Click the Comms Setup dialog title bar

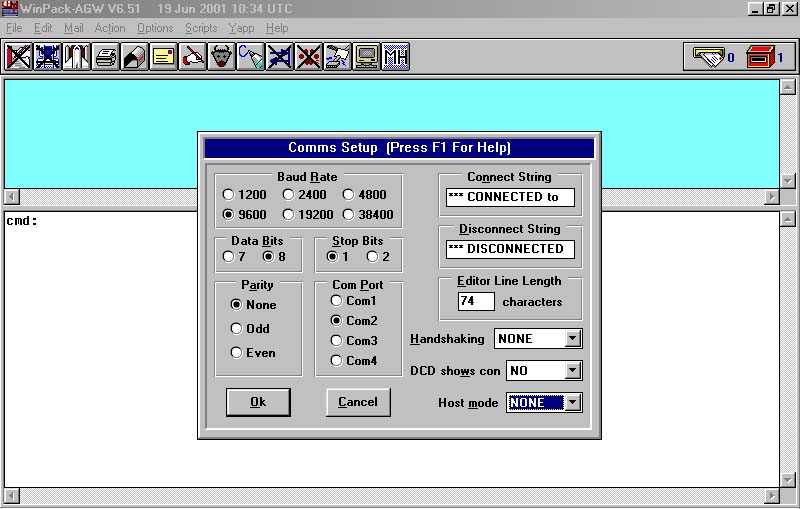[x=399, y=148]
